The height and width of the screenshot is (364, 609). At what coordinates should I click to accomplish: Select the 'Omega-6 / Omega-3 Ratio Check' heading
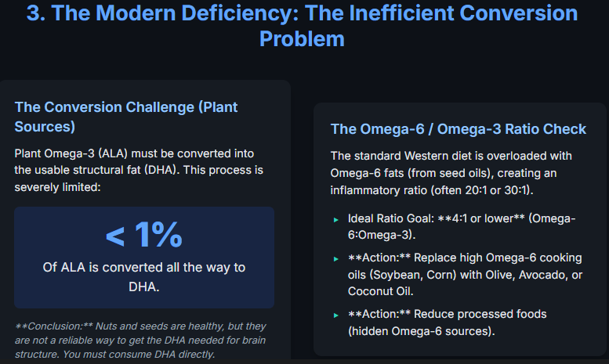[459, 129]
